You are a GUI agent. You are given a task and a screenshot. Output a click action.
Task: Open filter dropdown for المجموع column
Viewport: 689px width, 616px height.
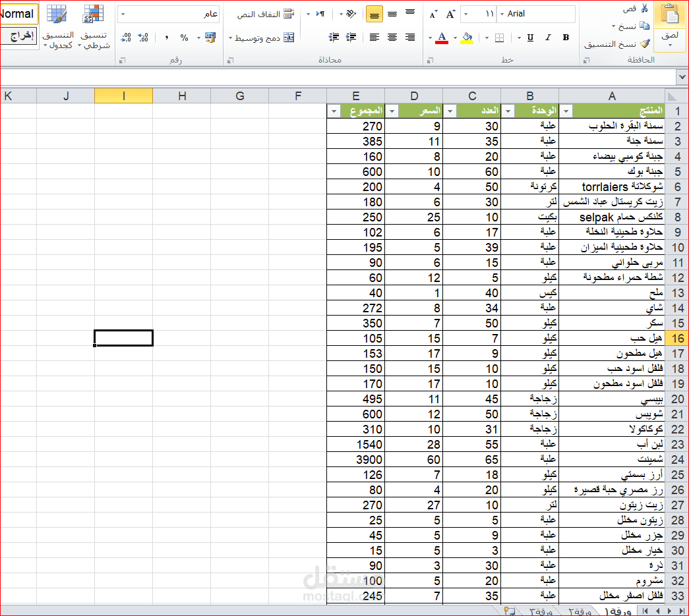[x=334, y=111]
